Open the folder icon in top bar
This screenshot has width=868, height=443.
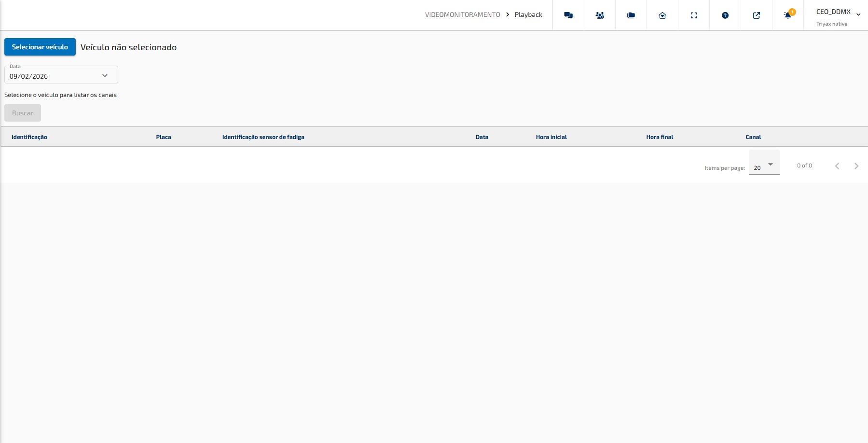pyautogui.click(x=631, y=15)
